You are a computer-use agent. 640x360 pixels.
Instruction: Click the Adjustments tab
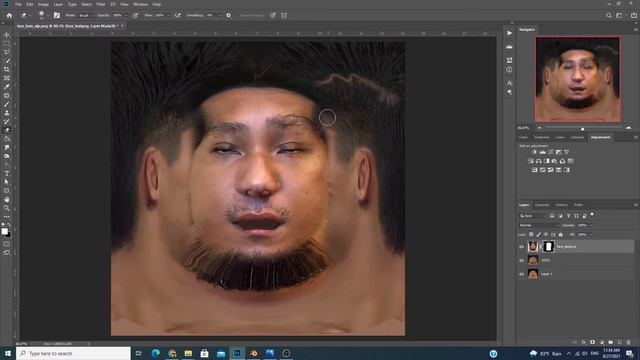pyautogui.click(x=600, y=137)
